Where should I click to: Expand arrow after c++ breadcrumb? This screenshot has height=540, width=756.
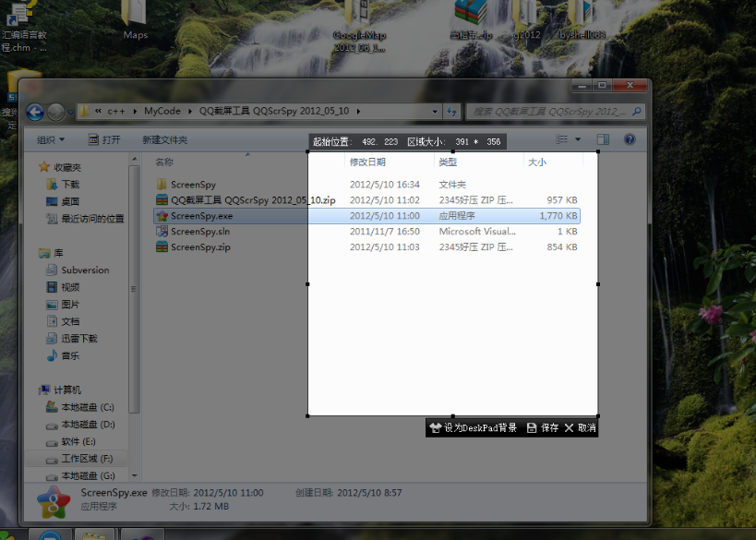point(135,112)
